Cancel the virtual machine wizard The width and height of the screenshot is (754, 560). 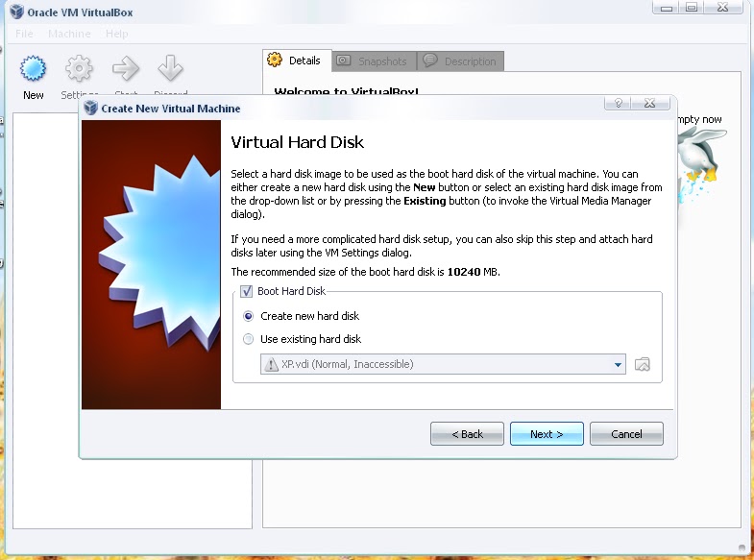(626, 434)
